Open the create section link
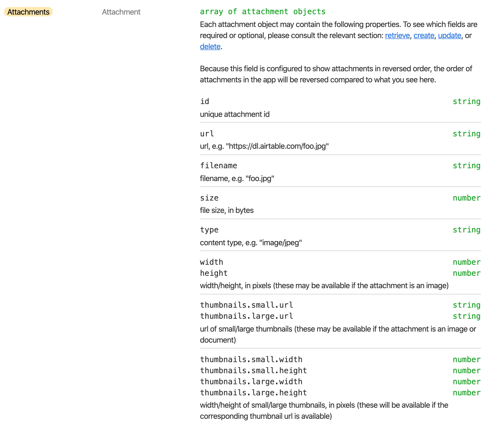492x448 pixels. click(x=424, y=36)
